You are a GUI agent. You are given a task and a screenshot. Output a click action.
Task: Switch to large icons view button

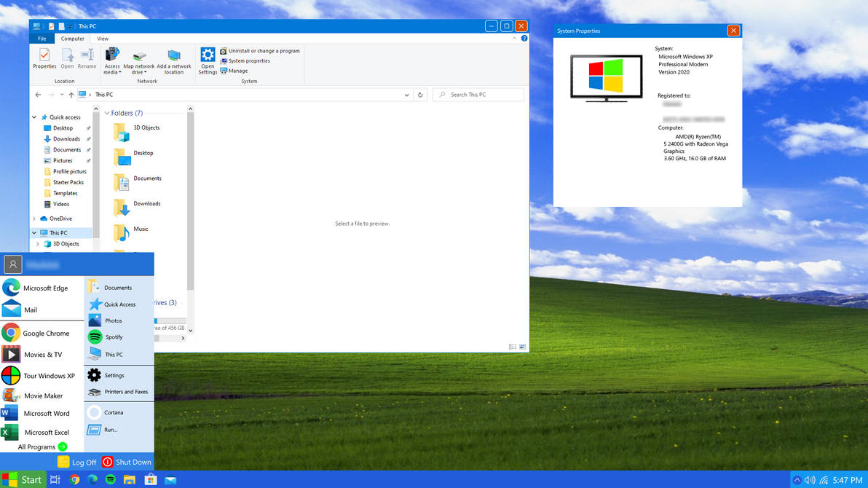(x=523, y=347)
